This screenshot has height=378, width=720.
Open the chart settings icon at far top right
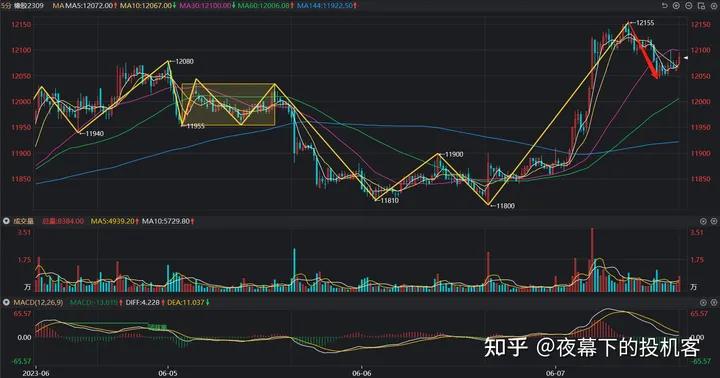(714, 6)
